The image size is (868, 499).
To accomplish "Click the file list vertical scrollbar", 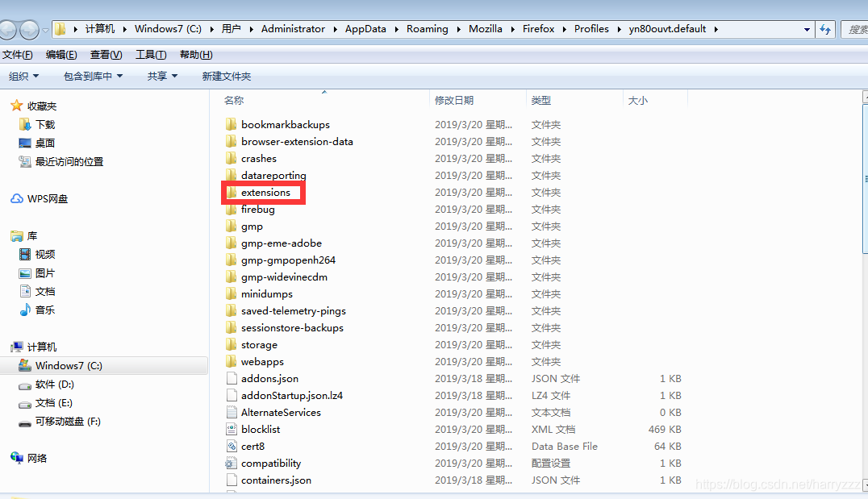I will (865, 177).
